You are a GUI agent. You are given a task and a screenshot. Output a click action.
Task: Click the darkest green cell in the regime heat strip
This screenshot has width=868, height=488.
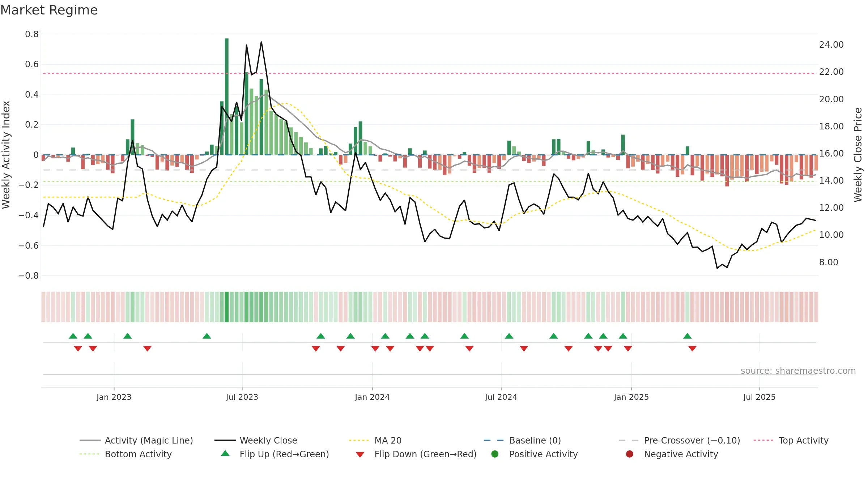tap(227, 307)
